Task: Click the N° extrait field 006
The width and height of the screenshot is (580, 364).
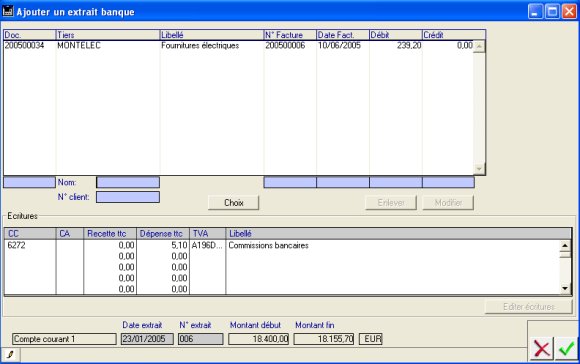Action: pos(200,339)
